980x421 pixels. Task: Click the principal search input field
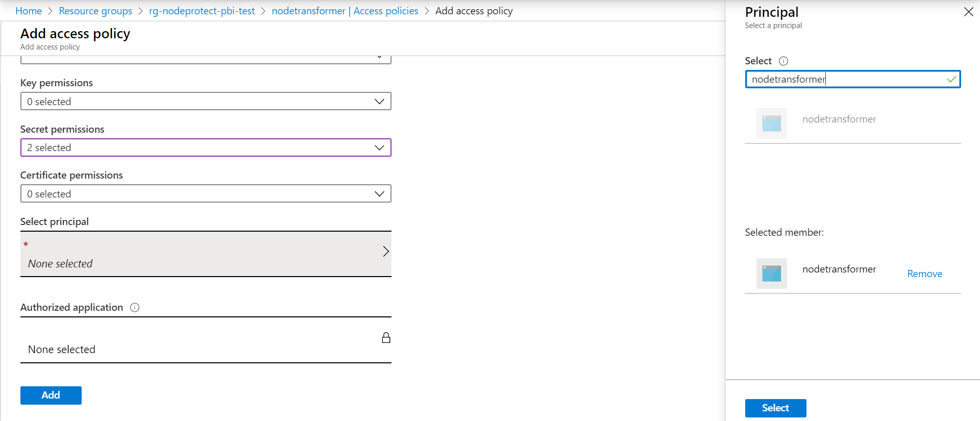coord(852,79)
